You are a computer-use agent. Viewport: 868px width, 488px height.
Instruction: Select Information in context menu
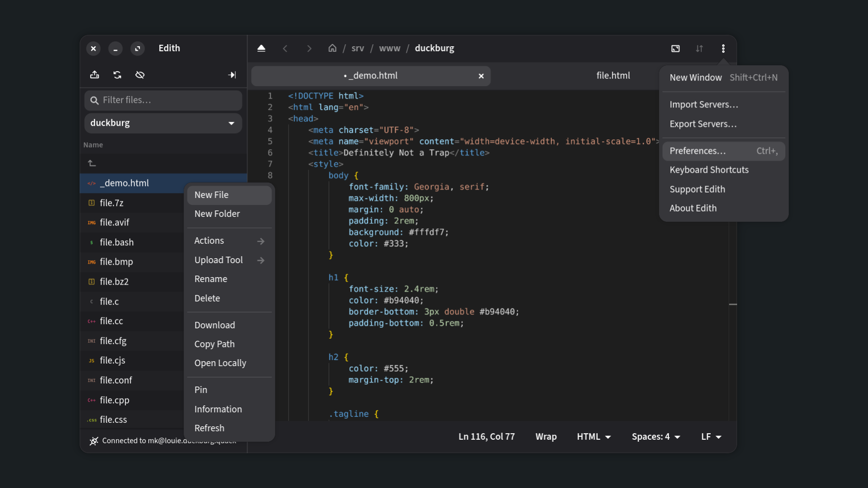point(229,409)
